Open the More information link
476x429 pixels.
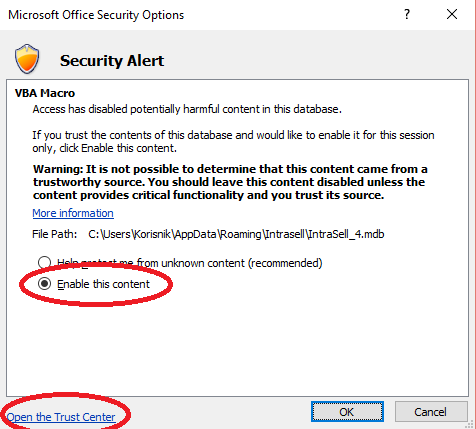73,213
